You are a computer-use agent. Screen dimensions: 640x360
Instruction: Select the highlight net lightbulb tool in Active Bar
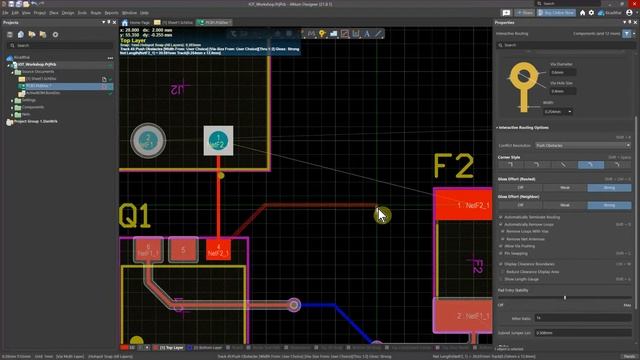point(322,34)
